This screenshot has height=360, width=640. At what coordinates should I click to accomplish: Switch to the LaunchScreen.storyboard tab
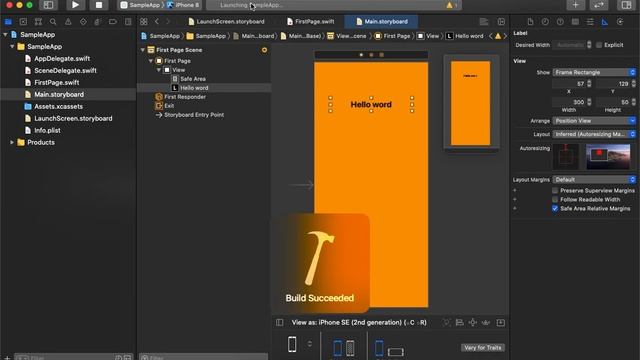click(x=226, y=22)
